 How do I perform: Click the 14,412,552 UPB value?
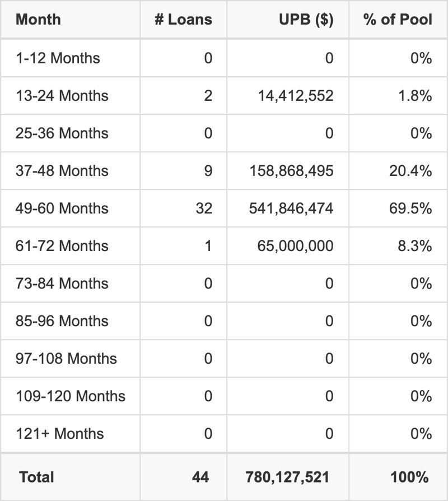tap(291, 96)
